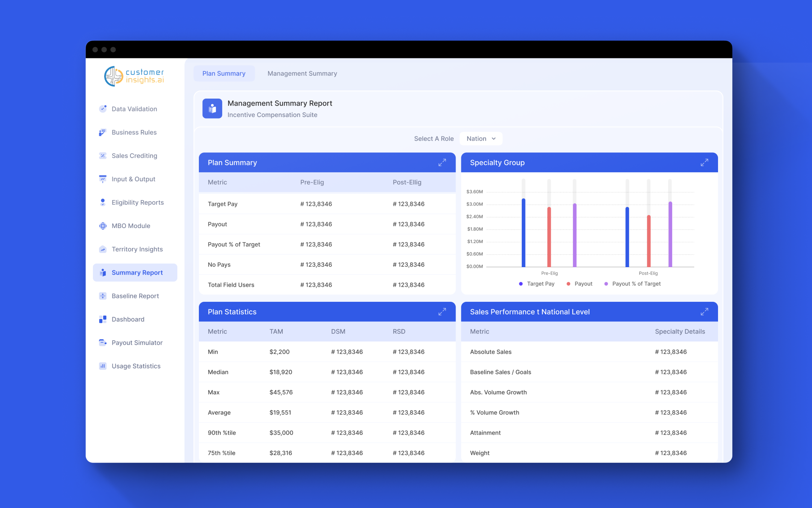Click the Business Rules sidebar icon
This screenshot has width=812, height=508.
coord(103,132)
